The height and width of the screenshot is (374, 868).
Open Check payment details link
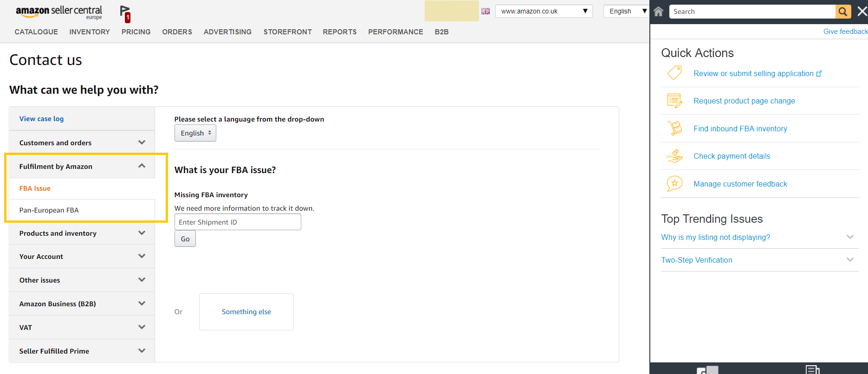(732, 156)
